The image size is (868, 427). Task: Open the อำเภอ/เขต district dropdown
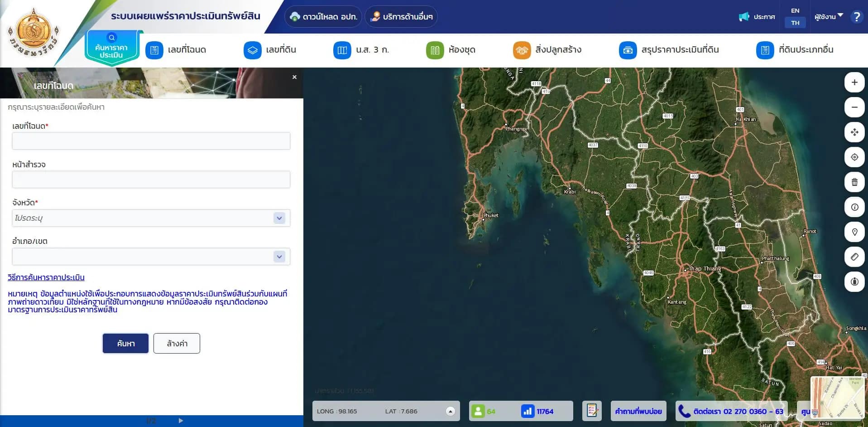(279, 257)
